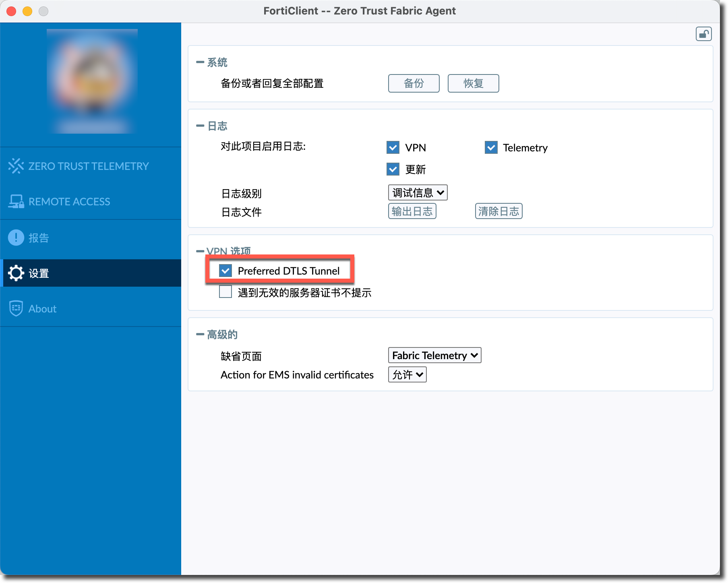The height and width of the screenshot is (583, 728).
Task: Click the About shield icon
Action: click(16, 308)
